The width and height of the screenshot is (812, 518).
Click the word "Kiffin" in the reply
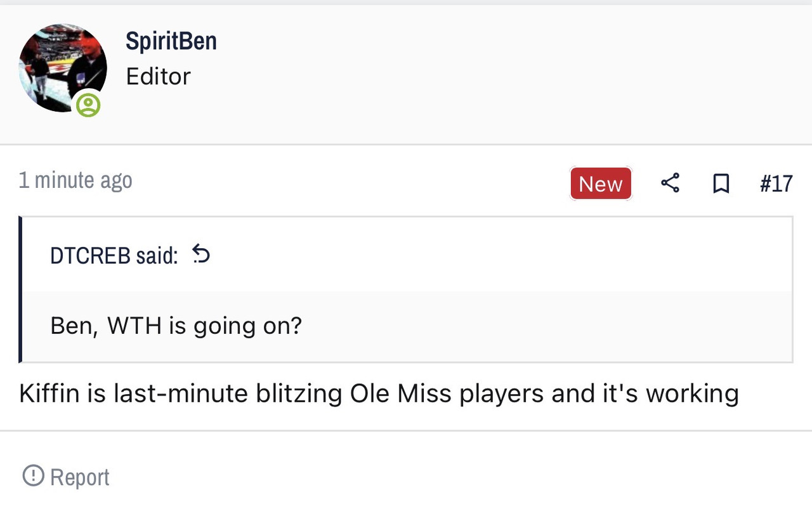click(x=50, y=394)
